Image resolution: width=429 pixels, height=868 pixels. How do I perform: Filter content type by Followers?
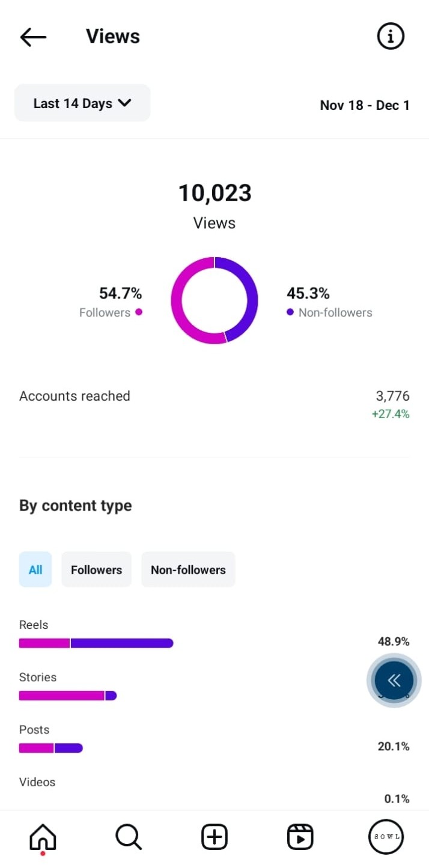tap(96, 569)
